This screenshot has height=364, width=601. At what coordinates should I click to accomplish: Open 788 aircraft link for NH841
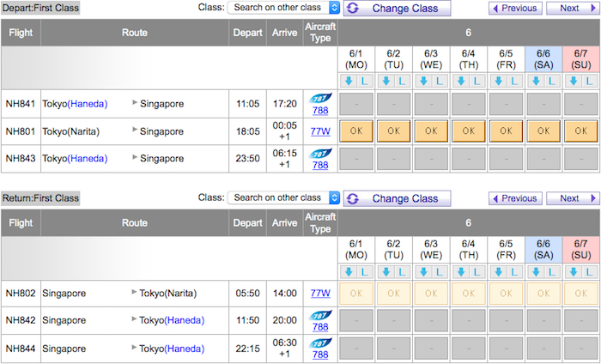click(x=320, y=111)
